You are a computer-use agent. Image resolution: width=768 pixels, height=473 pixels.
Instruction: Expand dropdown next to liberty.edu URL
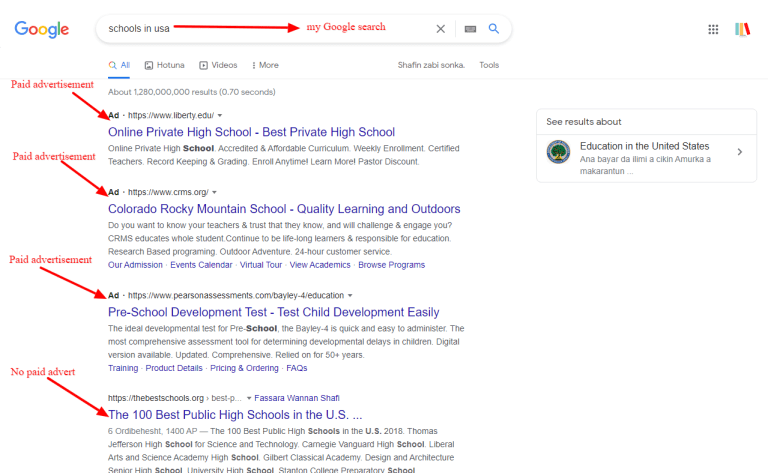(220, 116)
